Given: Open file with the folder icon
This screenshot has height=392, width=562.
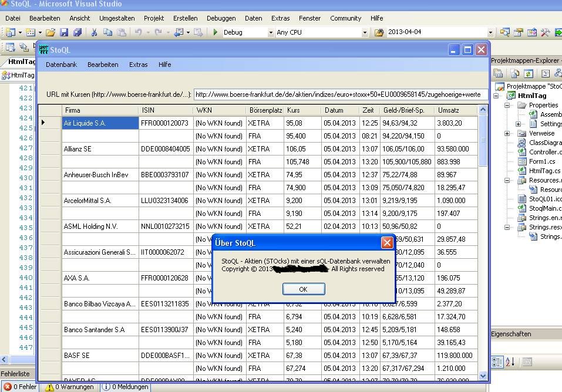Looking at the screenshot, I should point(51,32).
